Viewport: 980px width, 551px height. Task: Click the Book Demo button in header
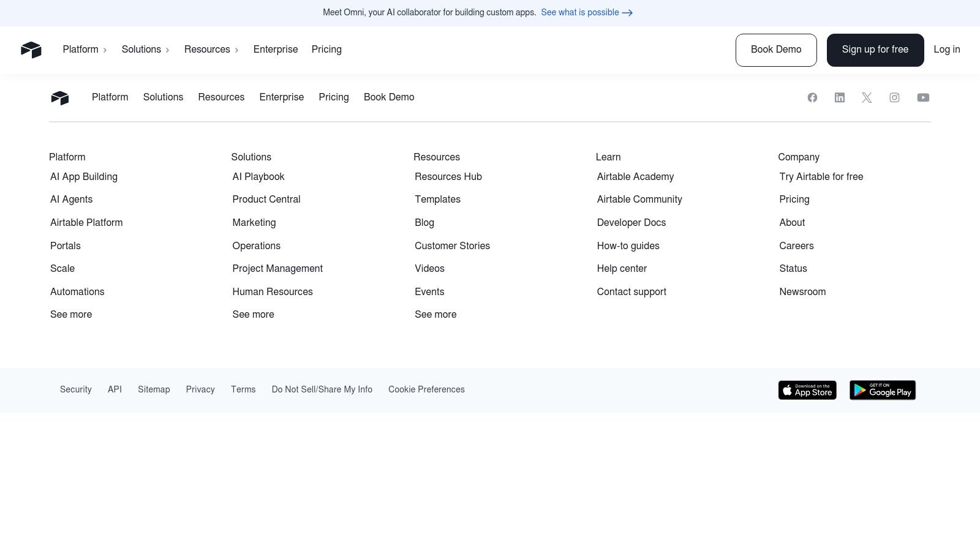point(776,50)
